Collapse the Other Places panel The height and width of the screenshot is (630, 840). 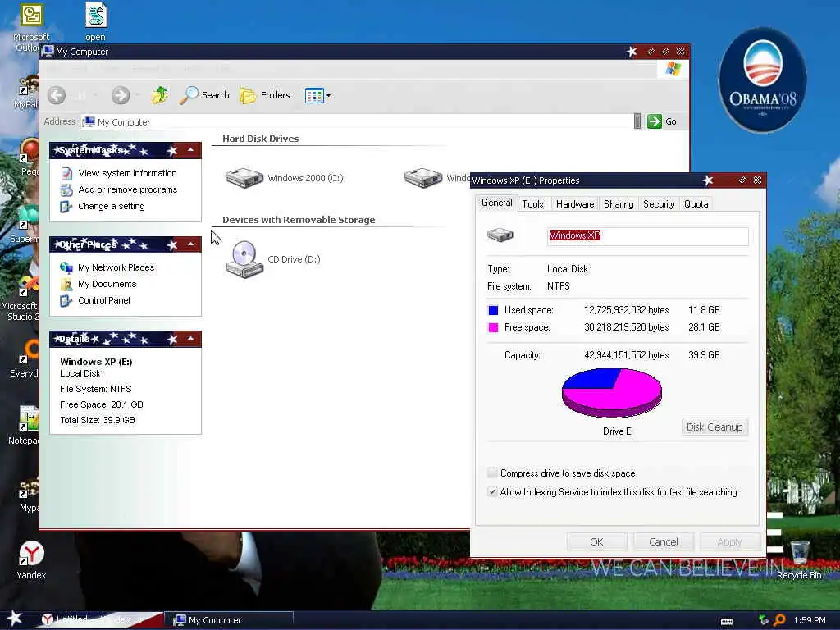[190, 244]
